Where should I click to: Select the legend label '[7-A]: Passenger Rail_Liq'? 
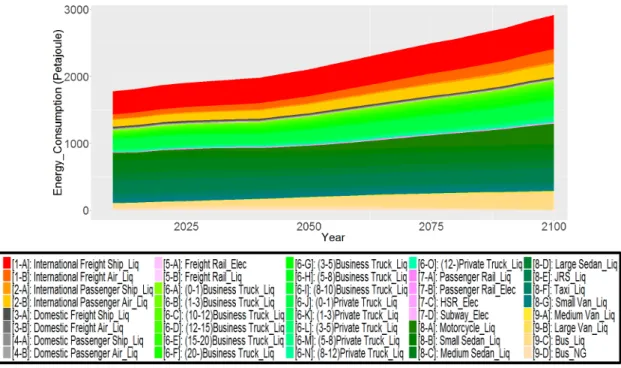[x=465, y=276]
